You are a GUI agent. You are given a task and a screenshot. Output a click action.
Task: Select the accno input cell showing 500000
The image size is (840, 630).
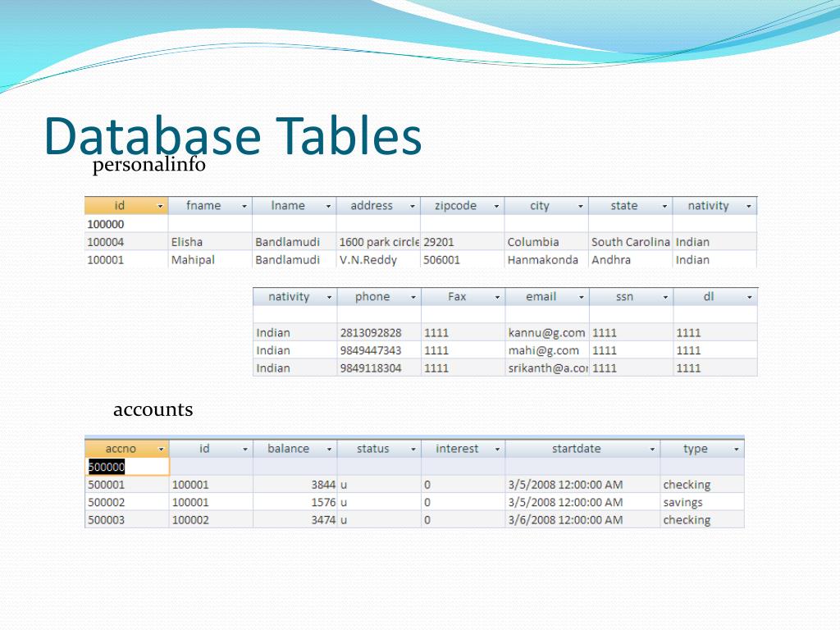(127, 467)
